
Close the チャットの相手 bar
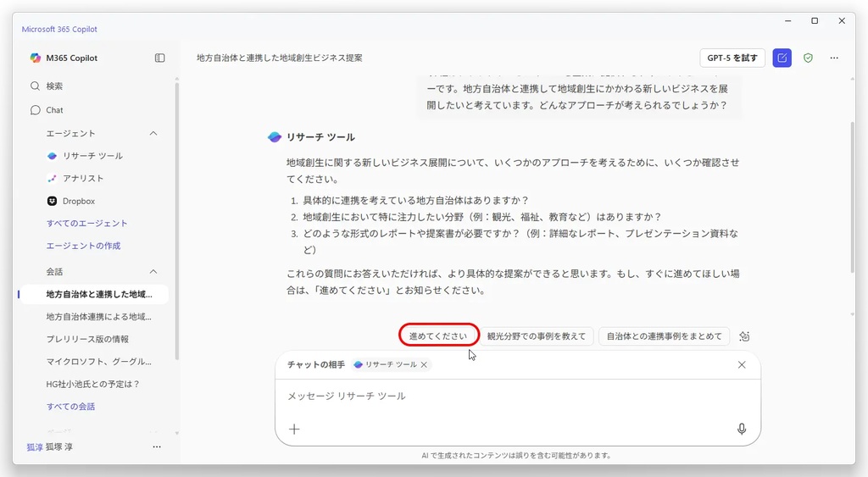coord(742,364)
